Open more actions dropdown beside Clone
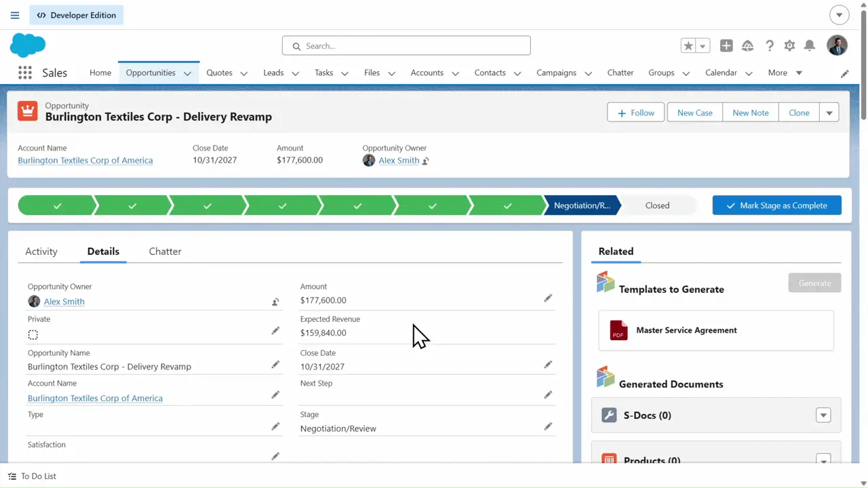 click(x=829, y=113)
